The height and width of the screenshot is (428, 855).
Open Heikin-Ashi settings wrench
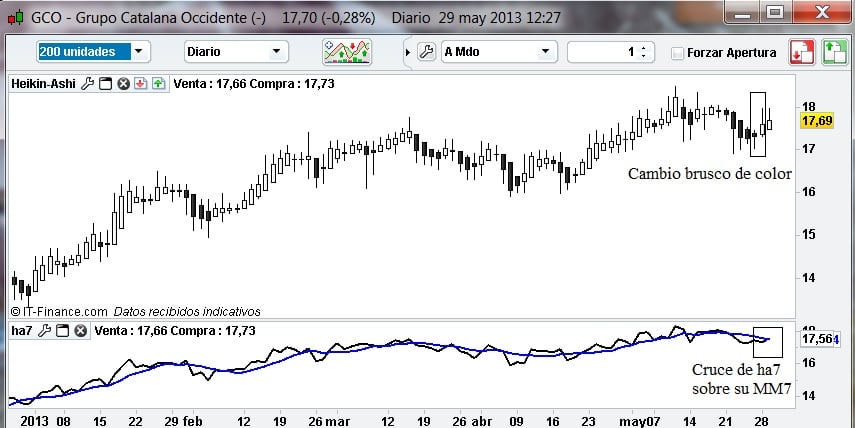[x=88, y=84]
